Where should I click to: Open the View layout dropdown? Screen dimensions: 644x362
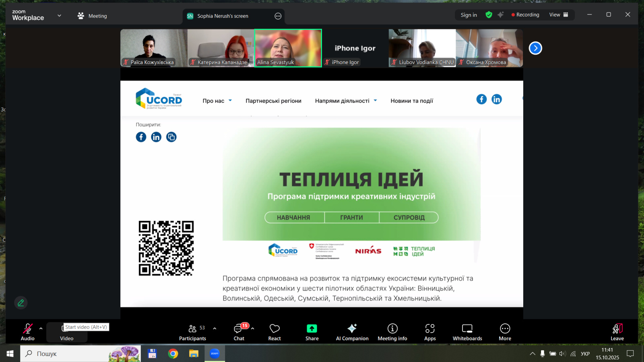tap(559, 15)
